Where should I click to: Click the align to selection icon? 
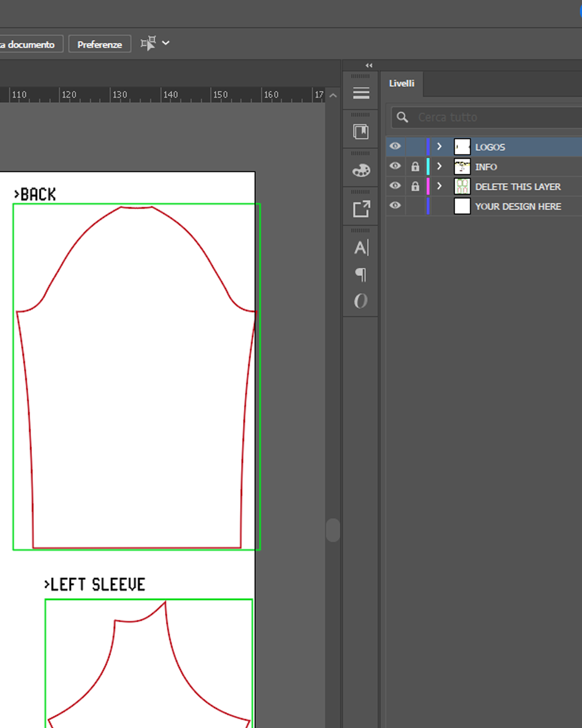[x=148, y=43]
